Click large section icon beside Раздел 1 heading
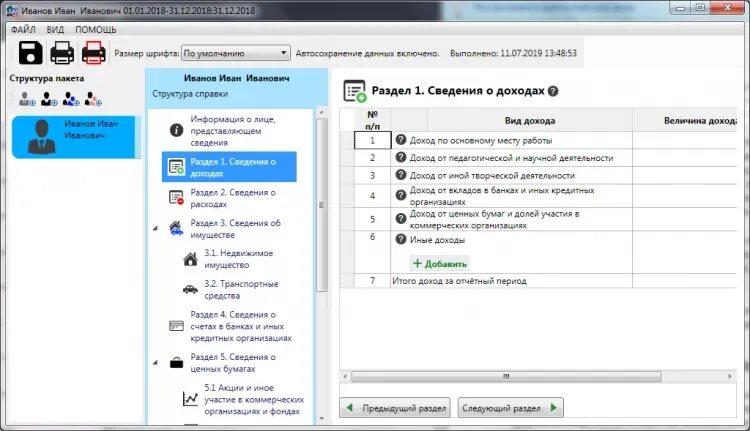The image size is (750, 431). click(355, 91)
